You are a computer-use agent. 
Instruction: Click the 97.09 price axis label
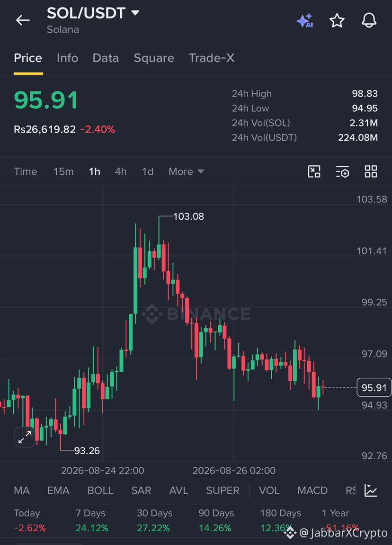(x=374, y=354)
